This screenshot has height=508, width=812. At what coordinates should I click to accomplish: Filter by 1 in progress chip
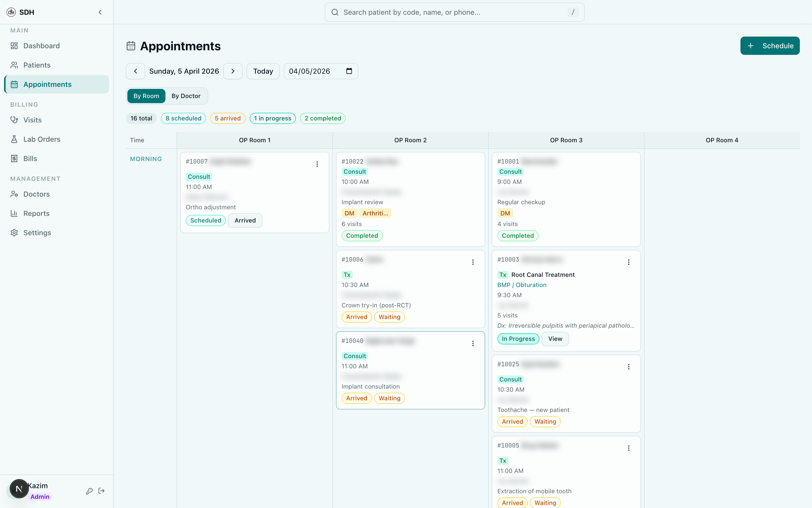pos(273,118)
